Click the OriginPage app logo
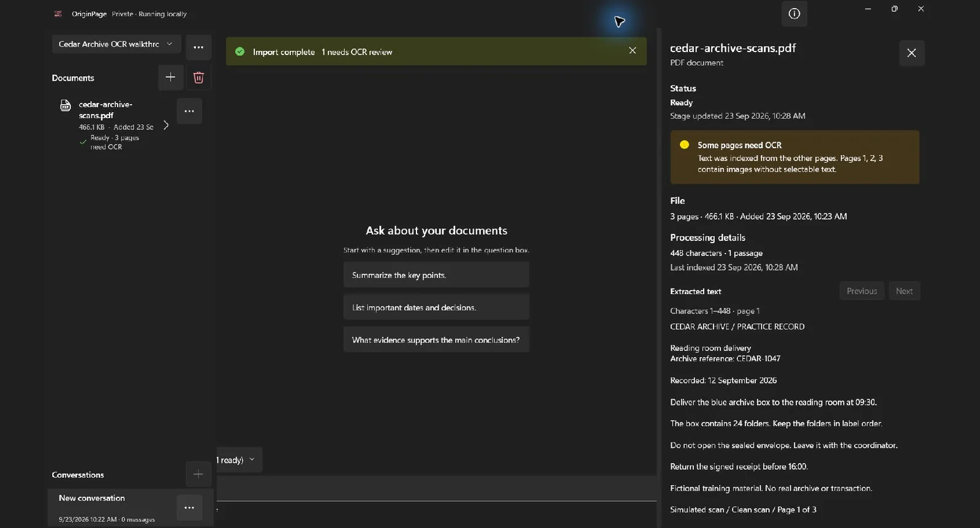Image resolution: width=980 pixels, height=528 pixels. coord(58,13)
